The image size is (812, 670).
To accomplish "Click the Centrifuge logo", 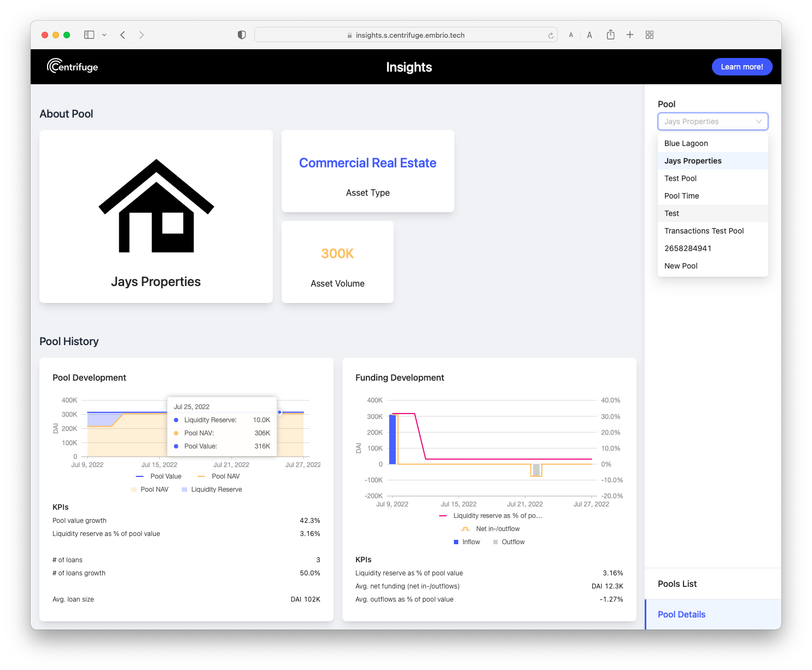I will point(72,66).
